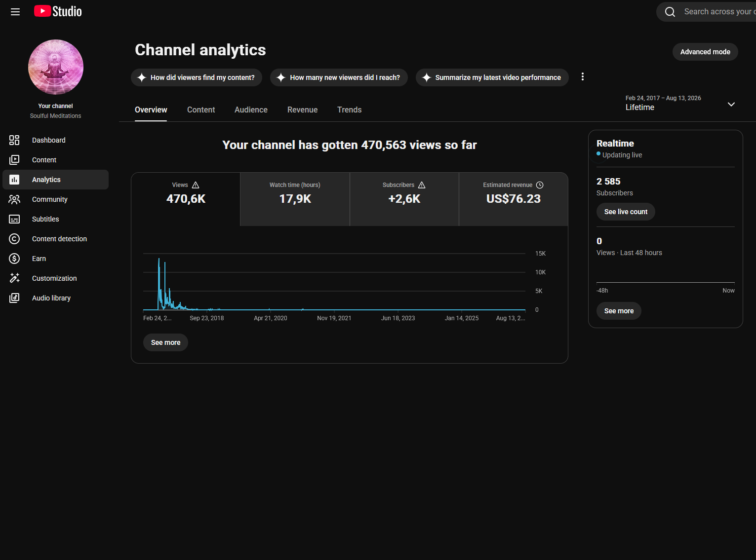
Task: Click the clock icon beside Estimated revenue
Action: (x=540, y=185)
